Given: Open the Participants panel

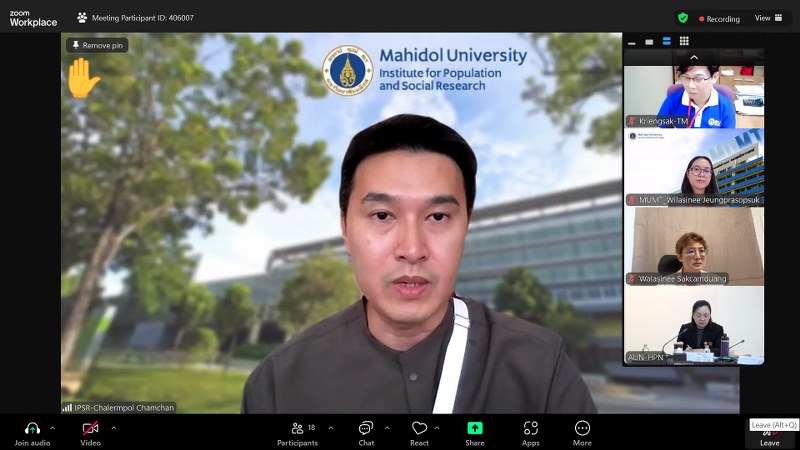Looking at the screenshot, I should pos(297,434).
